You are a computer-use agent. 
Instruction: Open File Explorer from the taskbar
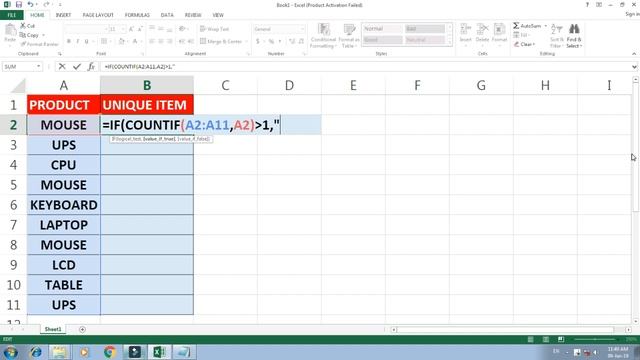(60, 352)
